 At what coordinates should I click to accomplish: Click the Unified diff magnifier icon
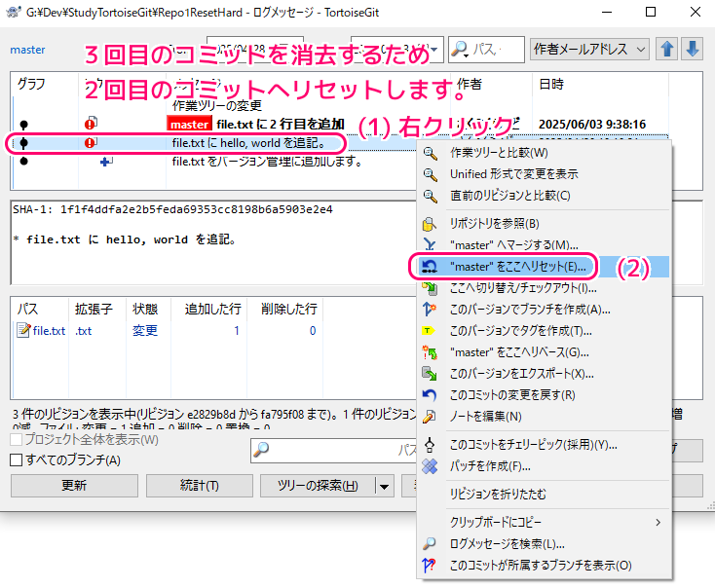(x=430, y=174)
